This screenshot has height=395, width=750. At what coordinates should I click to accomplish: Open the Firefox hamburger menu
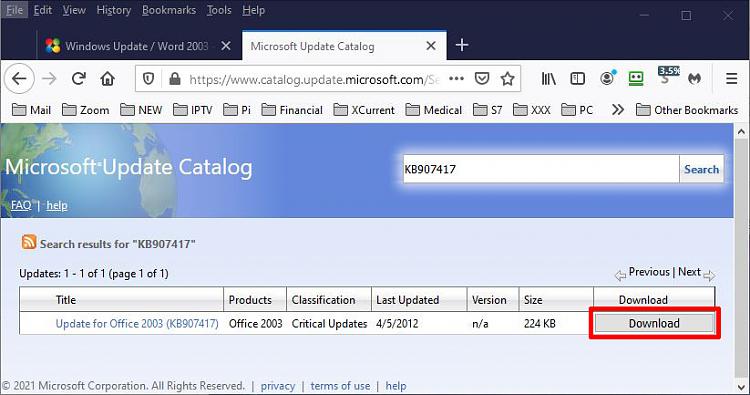click(x=731, y=78)
